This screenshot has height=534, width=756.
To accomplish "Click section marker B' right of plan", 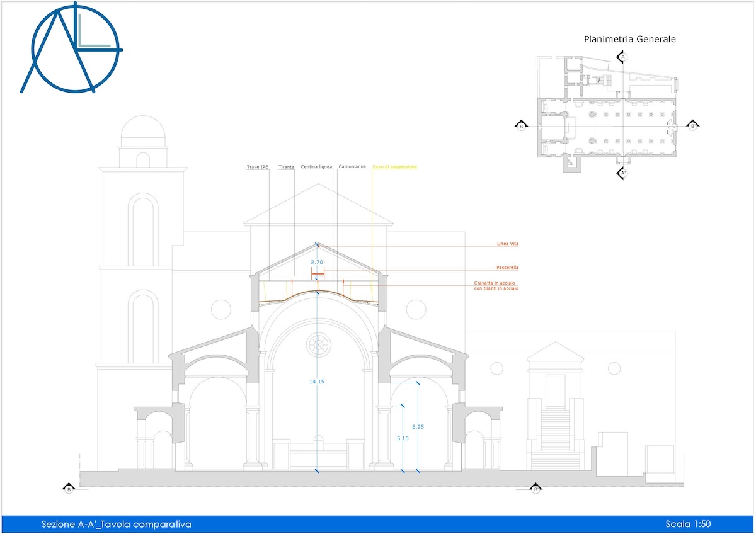I will coord(692,126).
